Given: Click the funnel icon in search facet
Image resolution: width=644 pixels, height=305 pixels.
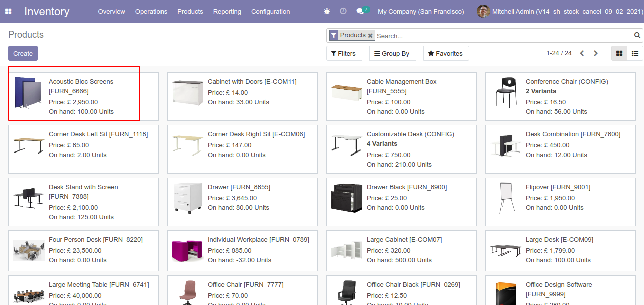Looking at the screenshot, I should pos(334,35).
